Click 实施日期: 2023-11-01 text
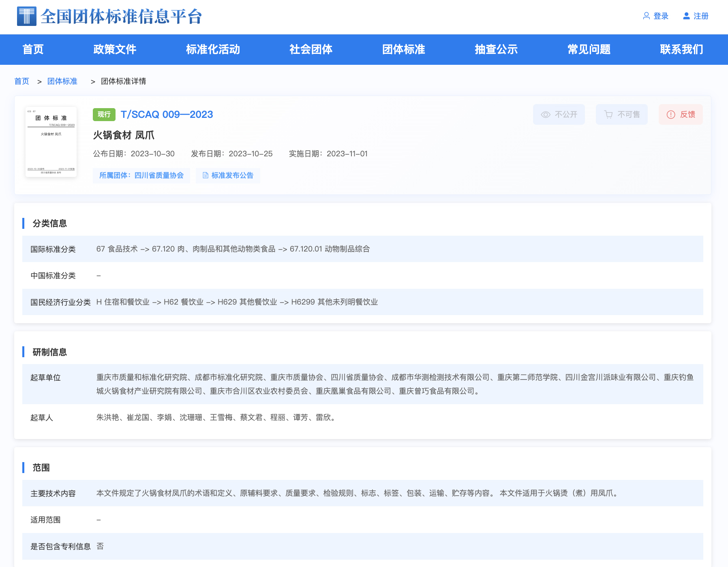This screenshot has width=728, height=567. tap(328, 154)
